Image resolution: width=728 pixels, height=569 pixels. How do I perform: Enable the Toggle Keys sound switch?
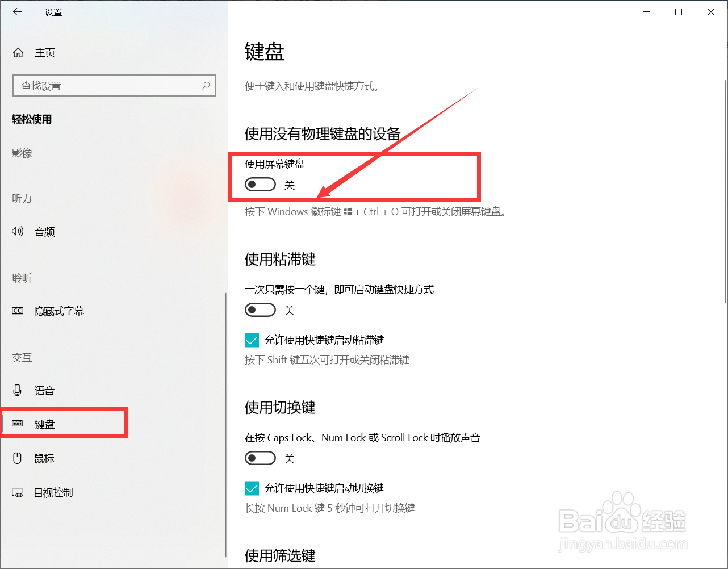260,458
